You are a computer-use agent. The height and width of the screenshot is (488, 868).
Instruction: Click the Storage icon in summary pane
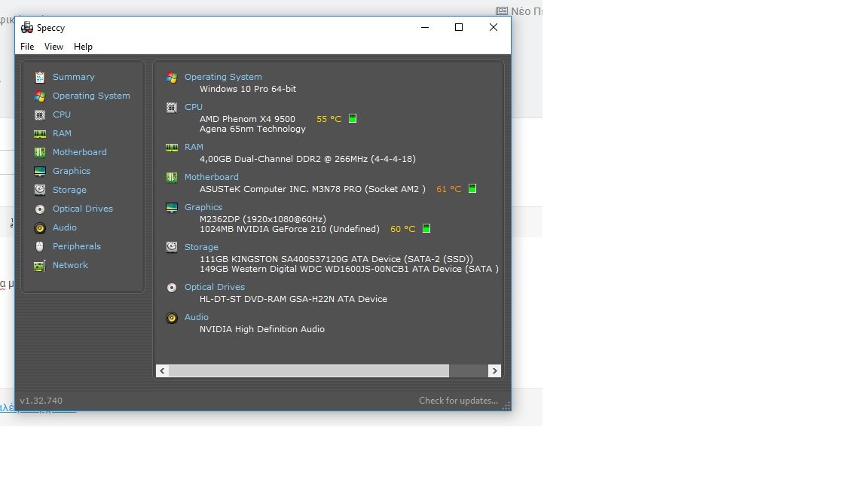[x=172, y=247]
